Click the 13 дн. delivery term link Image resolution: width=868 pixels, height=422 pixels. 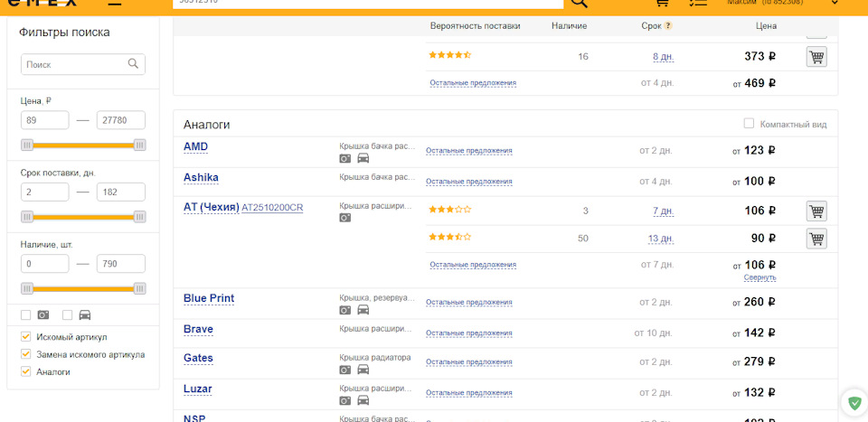point(661,239)
